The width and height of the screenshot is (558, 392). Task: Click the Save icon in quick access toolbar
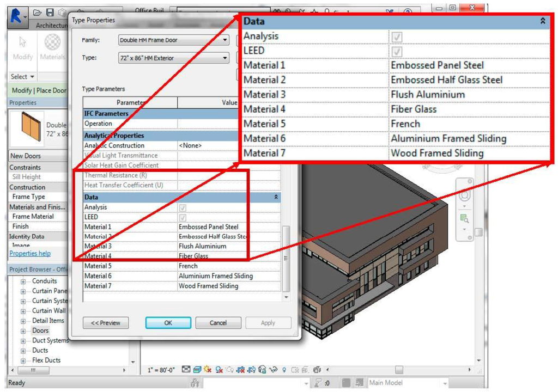(x=50, y=13)
